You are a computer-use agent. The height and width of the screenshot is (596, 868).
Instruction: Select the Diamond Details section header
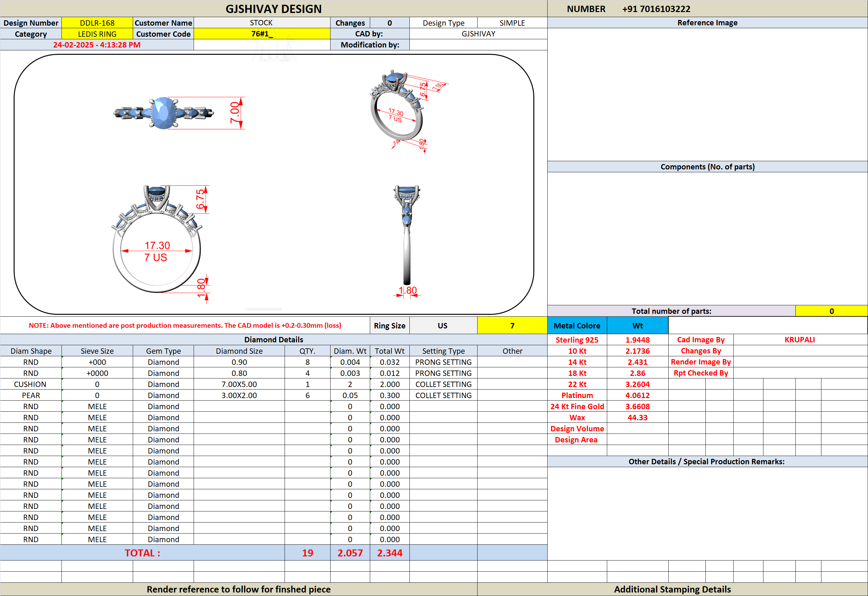pyautogui.click(x=273, y=340)
